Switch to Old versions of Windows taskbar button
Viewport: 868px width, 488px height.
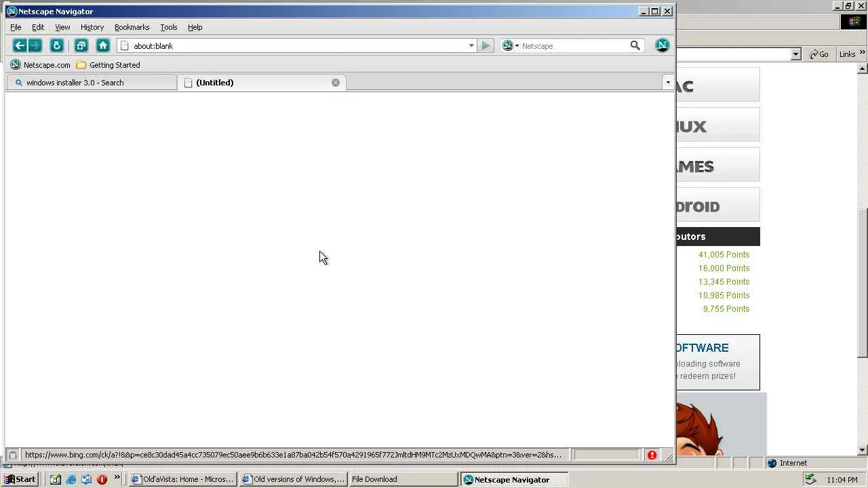point(294,479)
